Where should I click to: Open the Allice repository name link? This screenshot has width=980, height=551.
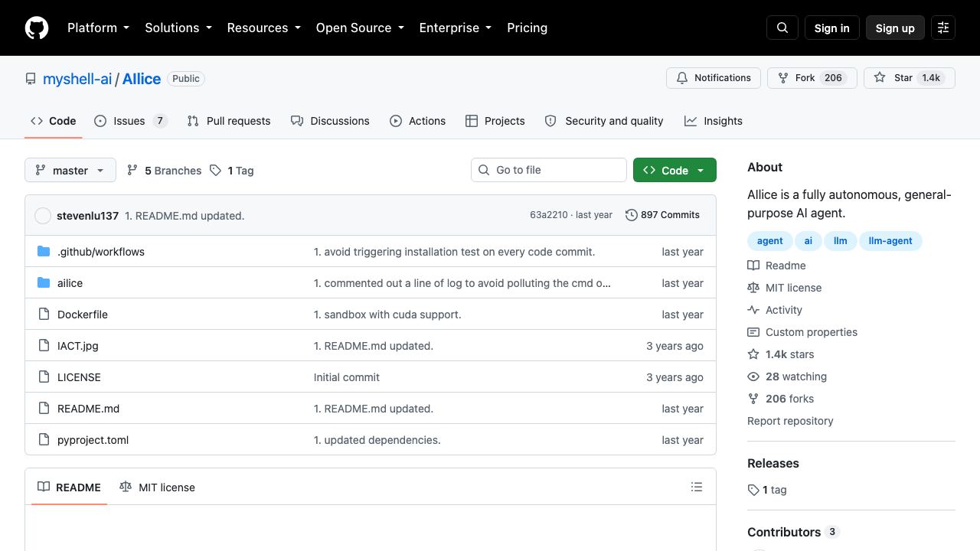142,79
